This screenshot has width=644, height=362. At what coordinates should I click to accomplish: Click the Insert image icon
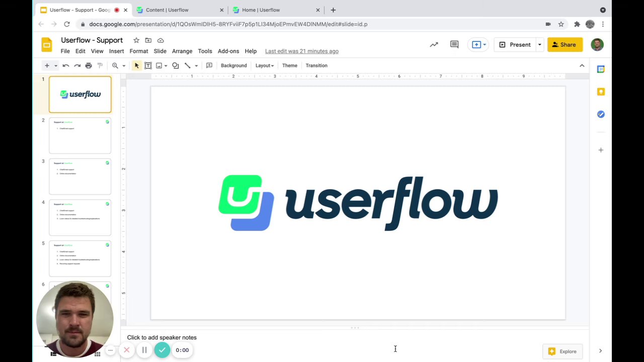[159, 65]
